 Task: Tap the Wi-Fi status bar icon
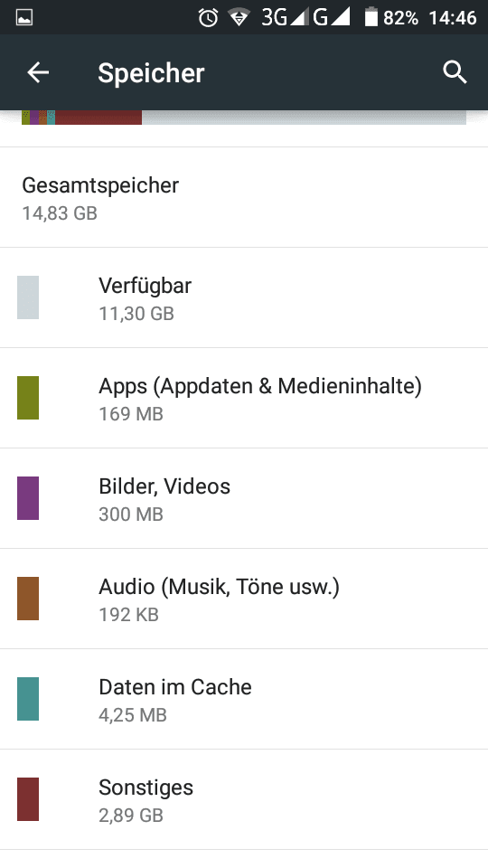point(239,18)
